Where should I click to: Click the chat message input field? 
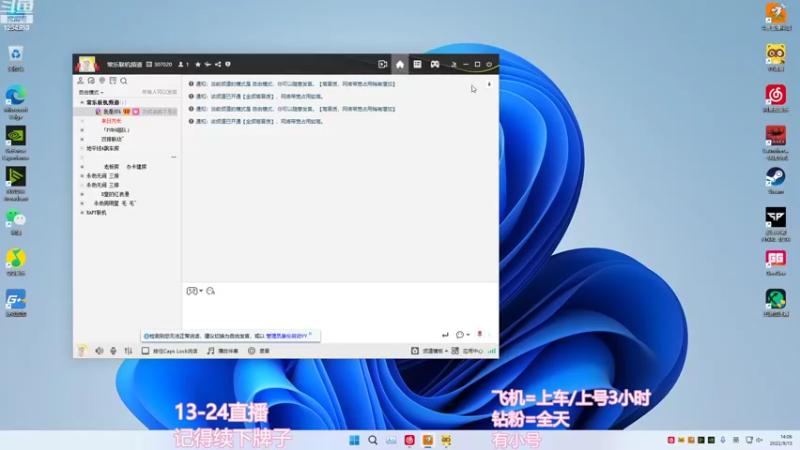[340, 314]
